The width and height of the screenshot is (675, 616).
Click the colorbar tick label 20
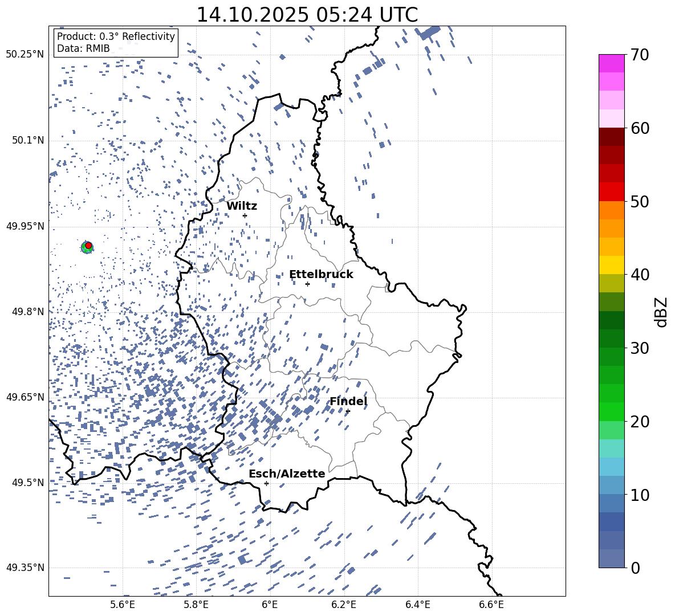640,422
